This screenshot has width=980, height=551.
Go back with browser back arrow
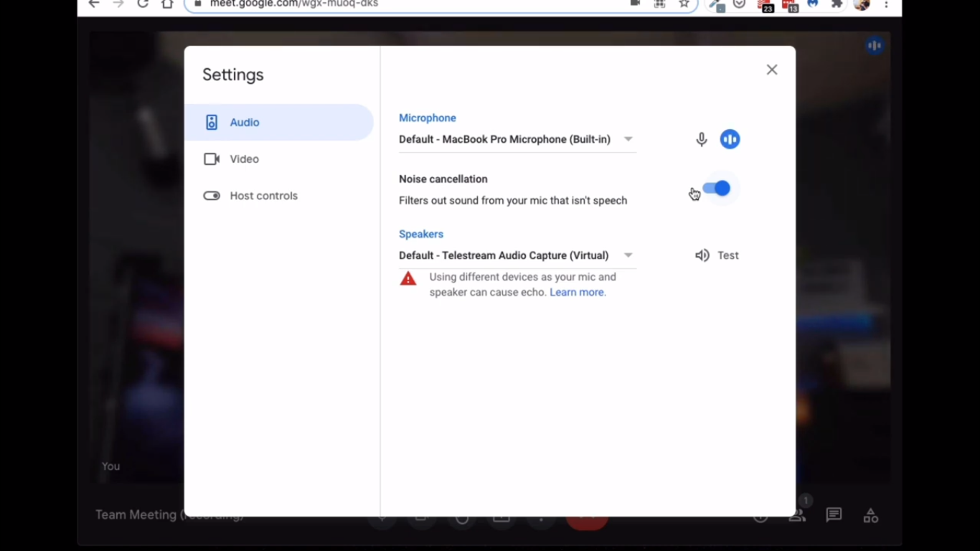[x=94, y=4]
